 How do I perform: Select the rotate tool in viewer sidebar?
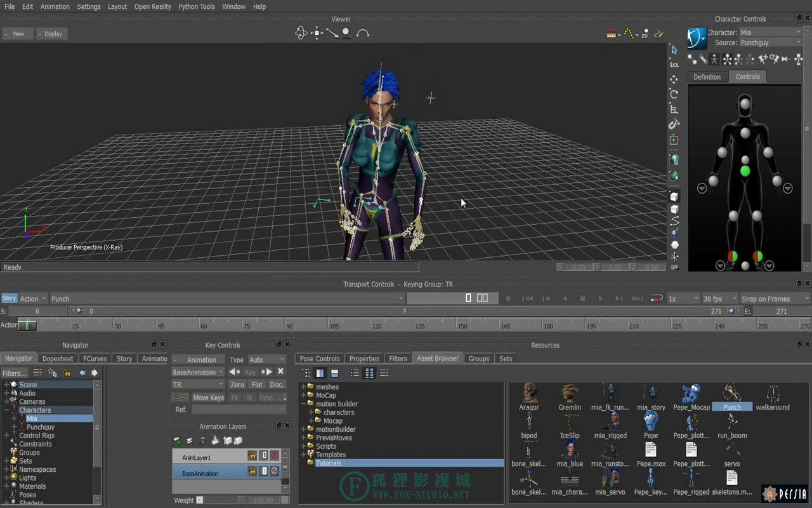click(674, 94)
